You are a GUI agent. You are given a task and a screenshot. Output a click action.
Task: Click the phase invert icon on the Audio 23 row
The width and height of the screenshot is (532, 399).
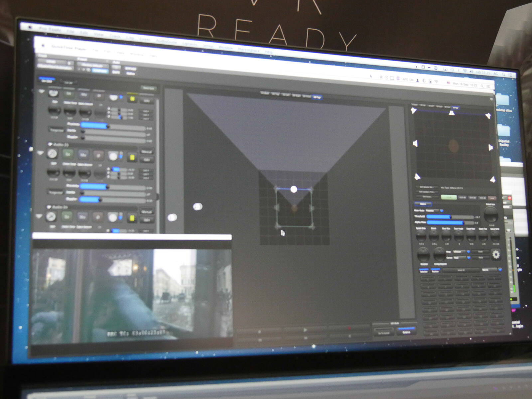(x=98, y=155)
